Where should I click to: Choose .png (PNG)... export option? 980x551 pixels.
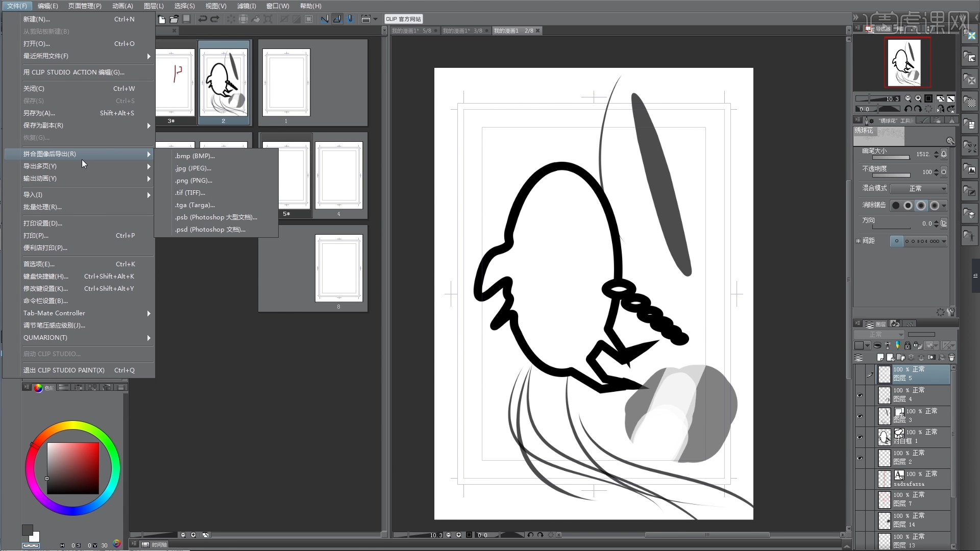[193, 181]
